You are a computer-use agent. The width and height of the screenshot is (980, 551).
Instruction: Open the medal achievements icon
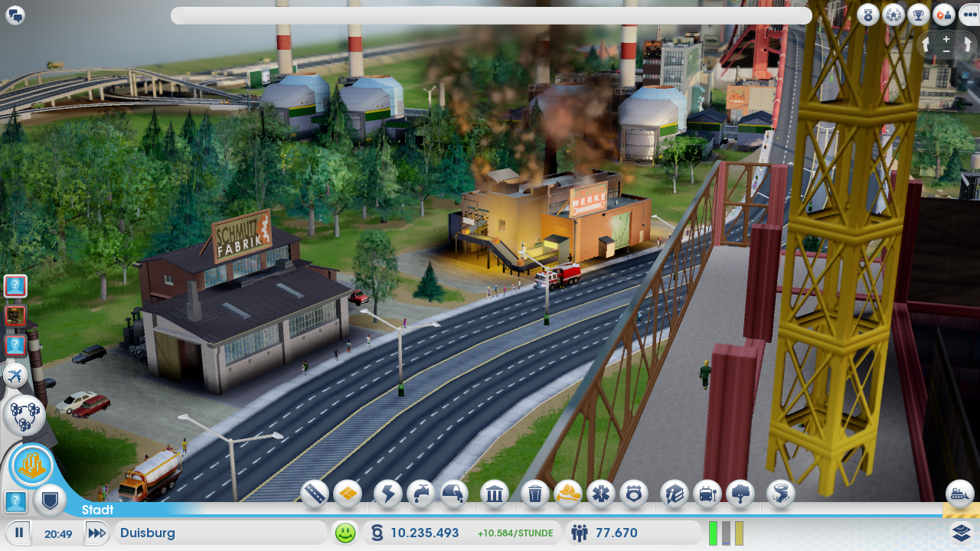868,15
